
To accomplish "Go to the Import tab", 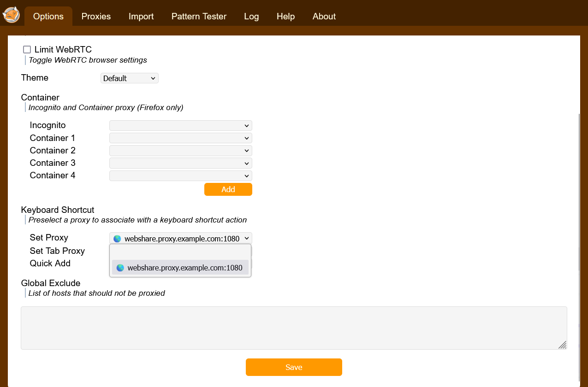I will click(141, 16).
